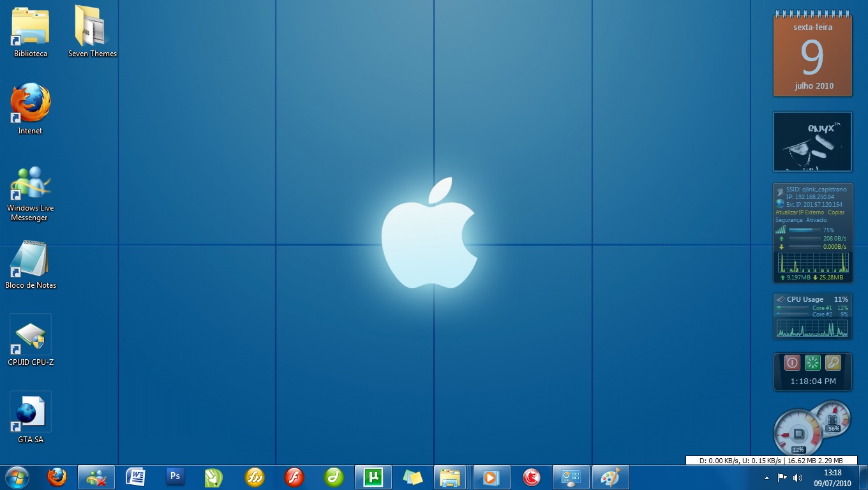Open Windows Media Player taskbar button

[491, 477]
